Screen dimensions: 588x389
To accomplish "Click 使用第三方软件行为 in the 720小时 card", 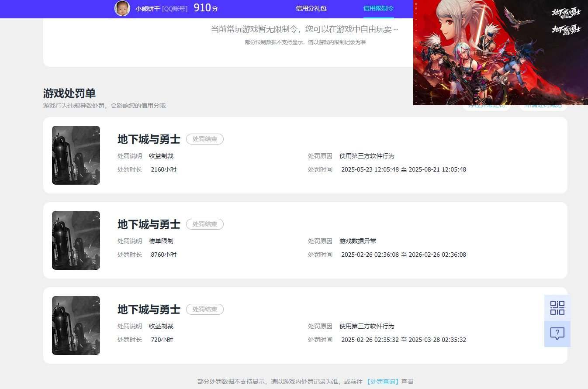I will (x=367, y=326).
